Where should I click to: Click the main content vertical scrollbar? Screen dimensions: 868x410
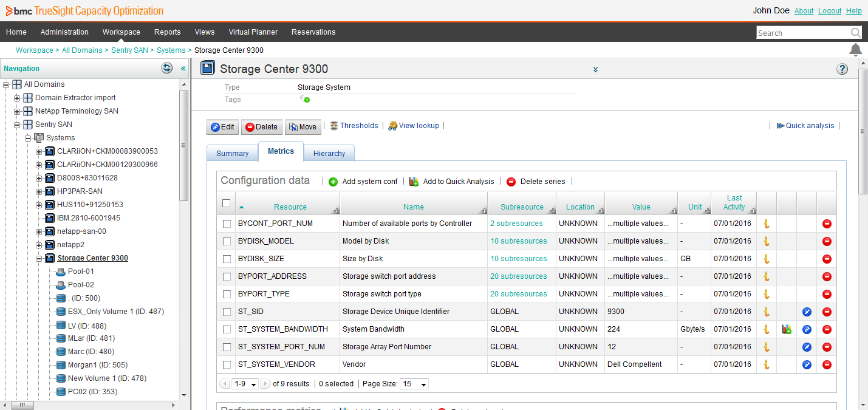[863, 131]
